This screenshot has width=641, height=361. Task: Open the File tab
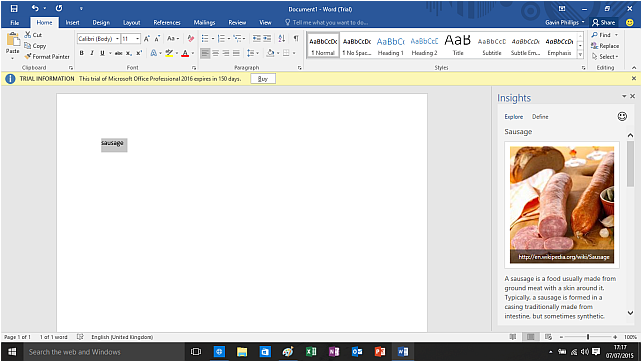click(15, 22)
